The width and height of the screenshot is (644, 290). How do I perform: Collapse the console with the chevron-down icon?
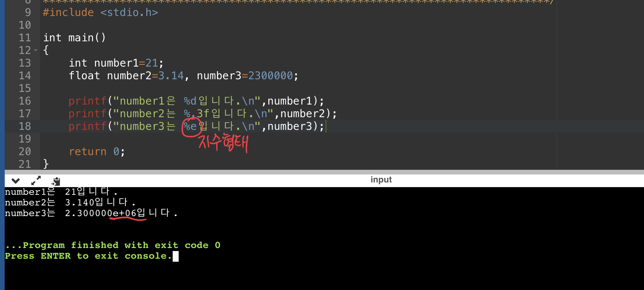[x=16, y=181]
